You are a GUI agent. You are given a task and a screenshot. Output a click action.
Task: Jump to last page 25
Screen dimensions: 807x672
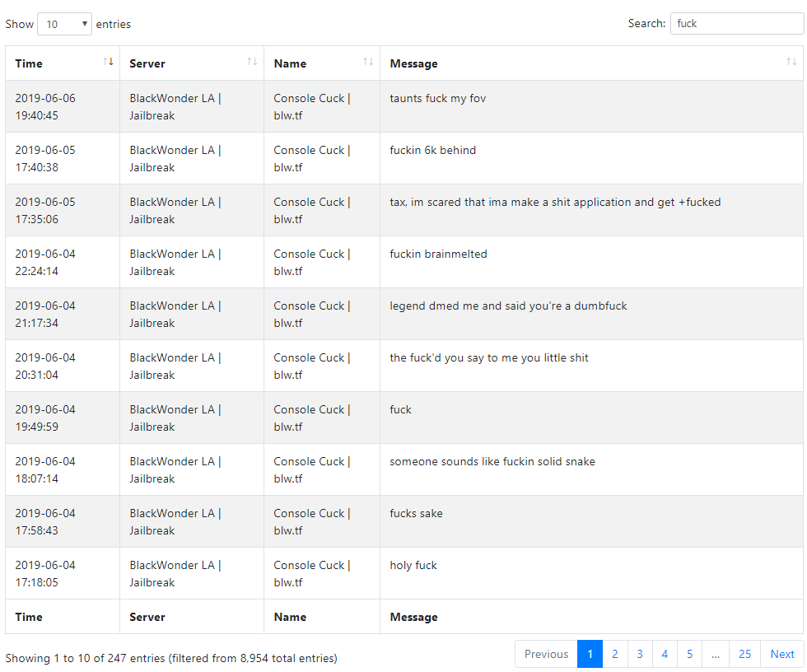coord(744,654)
